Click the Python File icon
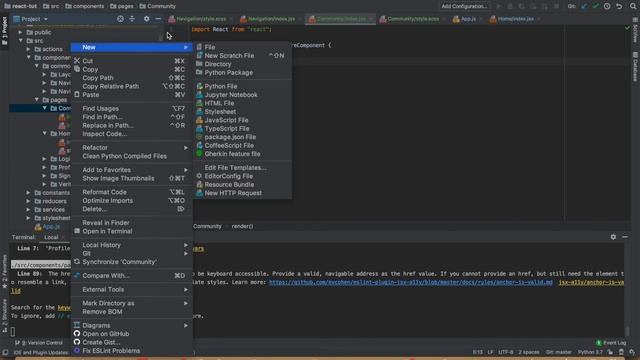 tap(199, 86)
